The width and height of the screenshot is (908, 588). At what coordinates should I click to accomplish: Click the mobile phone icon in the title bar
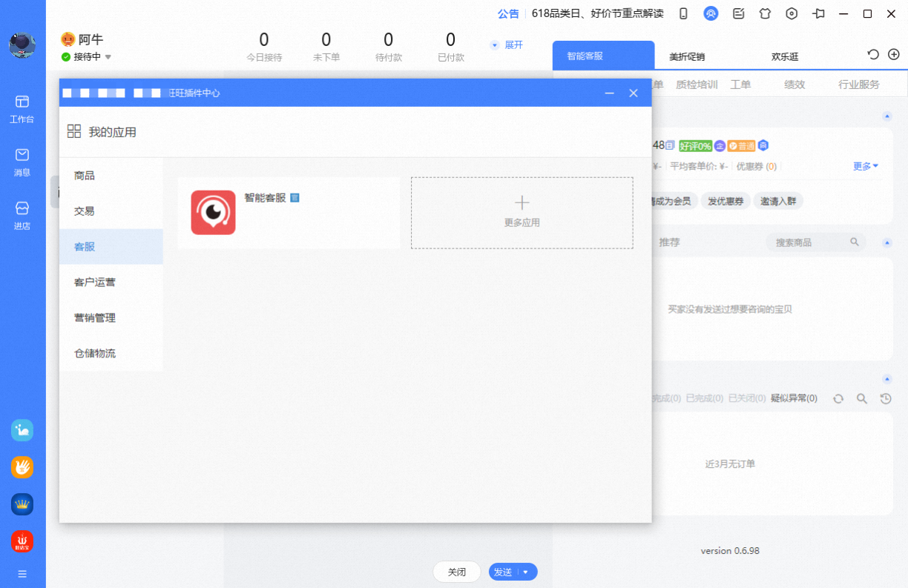click(683, 13)
